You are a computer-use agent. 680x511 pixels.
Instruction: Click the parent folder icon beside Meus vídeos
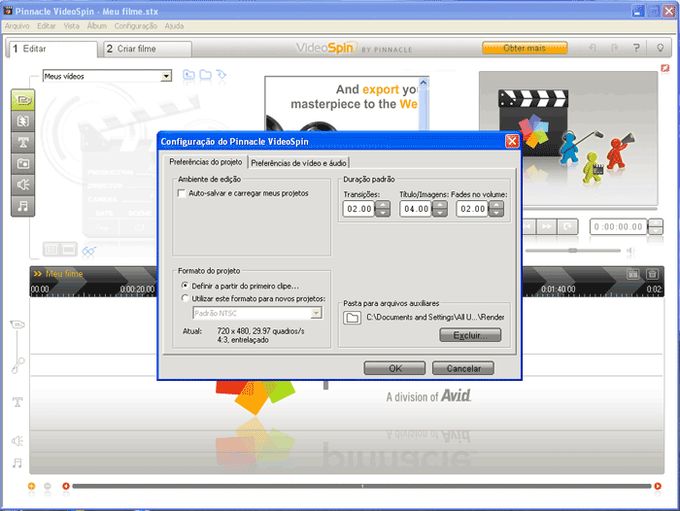189,75
